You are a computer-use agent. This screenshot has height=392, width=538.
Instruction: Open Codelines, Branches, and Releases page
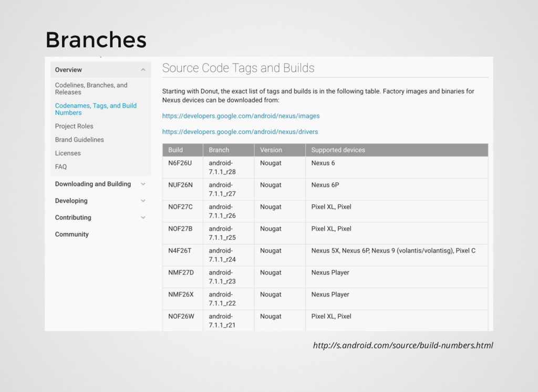click(91, 89)
